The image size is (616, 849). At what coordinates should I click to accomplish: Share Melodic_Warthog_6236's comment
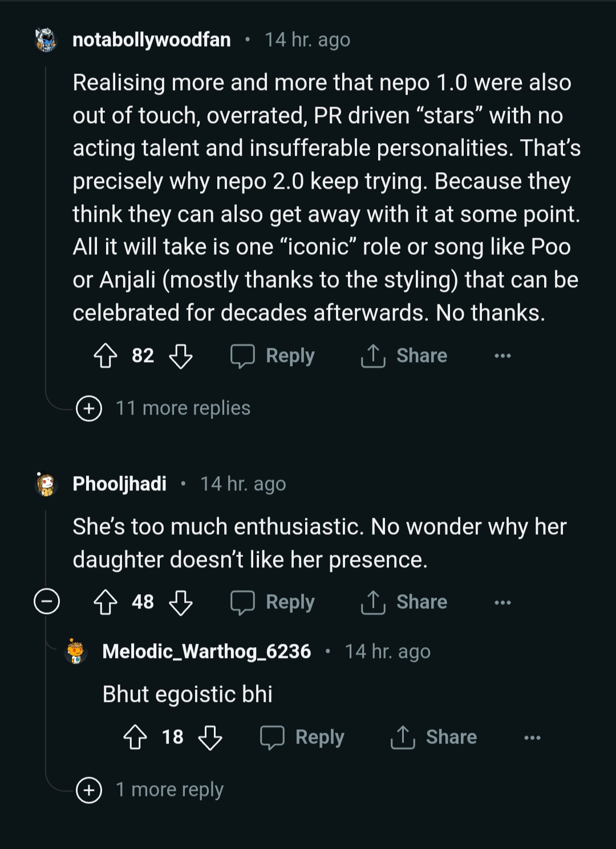433,737
